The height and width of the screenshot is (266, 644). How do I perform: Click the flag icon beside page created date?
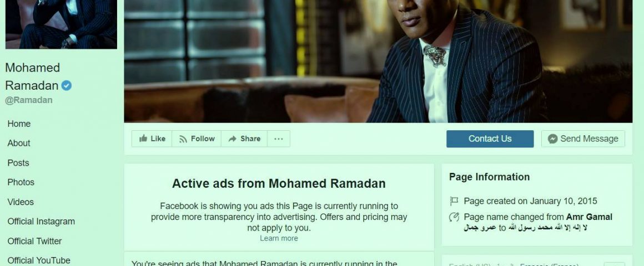point(454,201)
